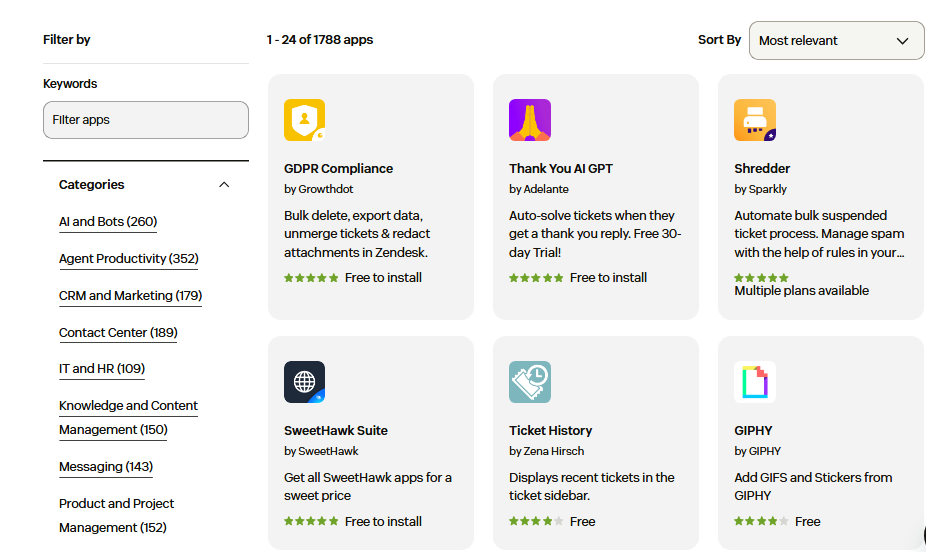Open the Thank You AI GPT praying-hands icon
926x552 pixels.
pos(530,120)
